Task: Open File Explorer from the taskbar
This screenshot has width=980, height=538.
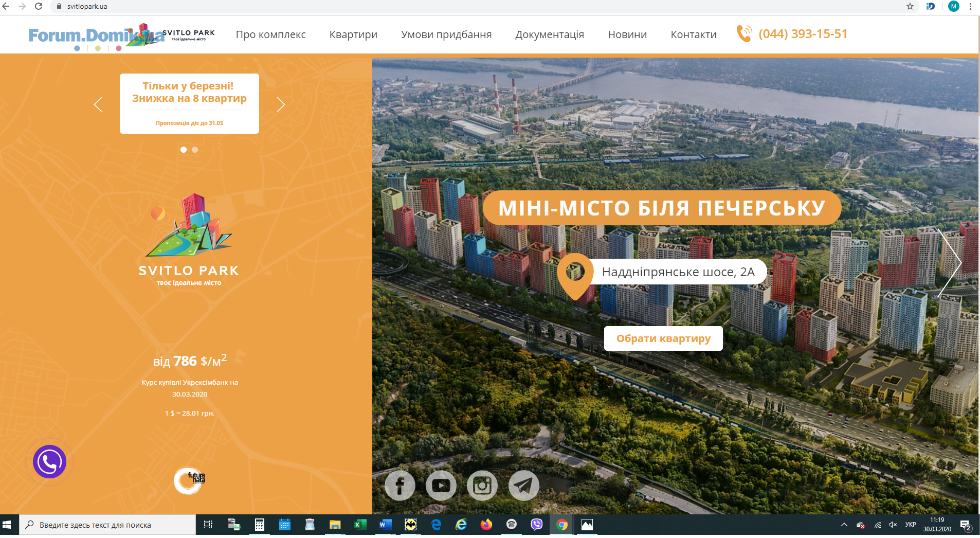Action: [x=335, y=525]
